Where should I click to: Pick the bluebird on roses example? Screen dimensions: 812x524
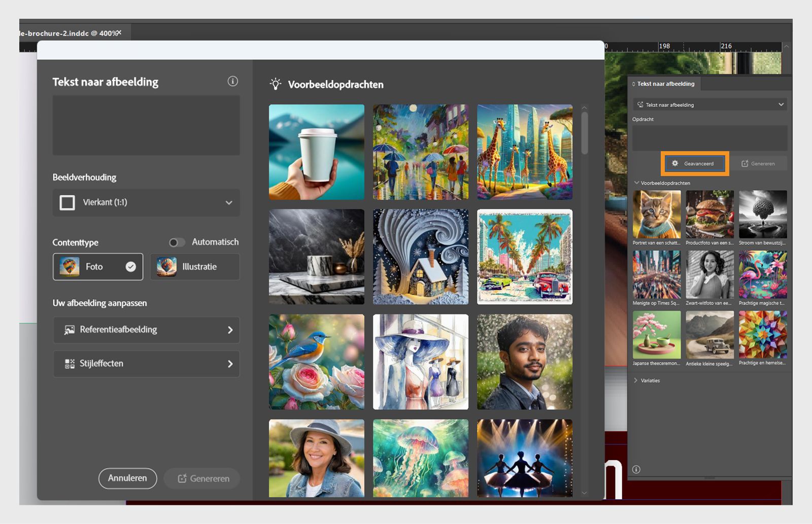coord(317,362)
